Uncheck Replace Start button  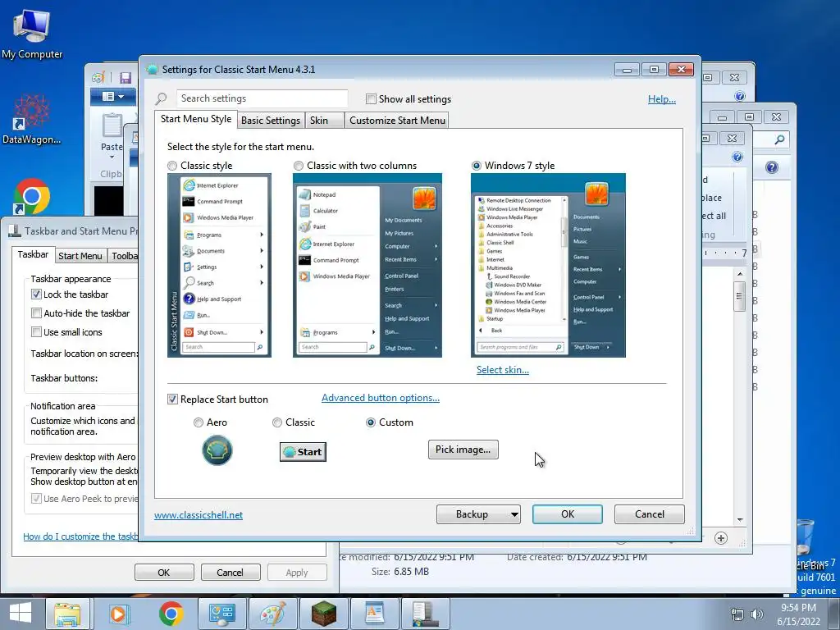point(172,399)
